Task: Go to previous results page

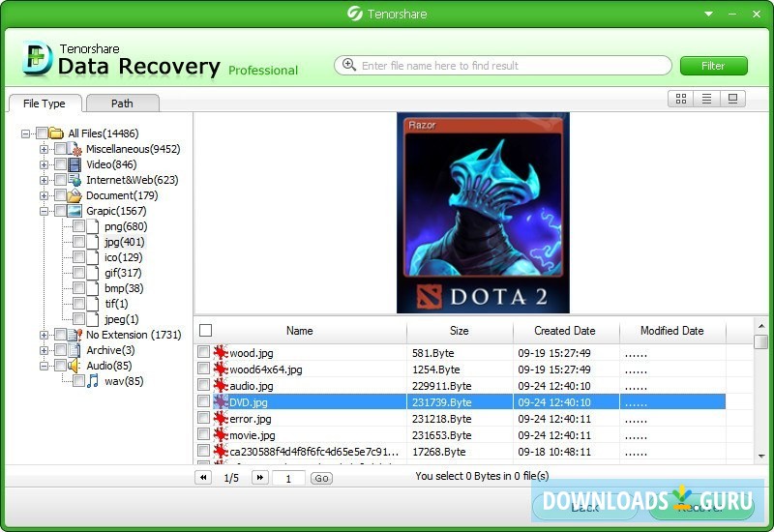Action: tap(203, 477)
